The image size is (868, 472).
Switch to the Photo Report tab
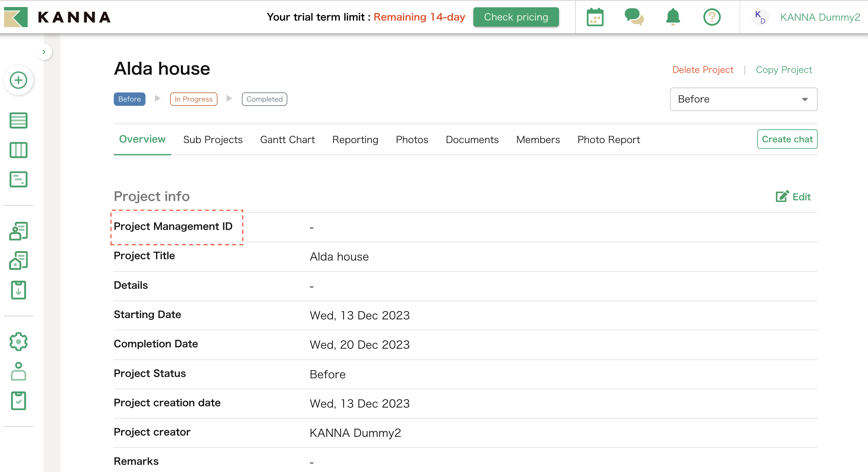coord(608,139)
